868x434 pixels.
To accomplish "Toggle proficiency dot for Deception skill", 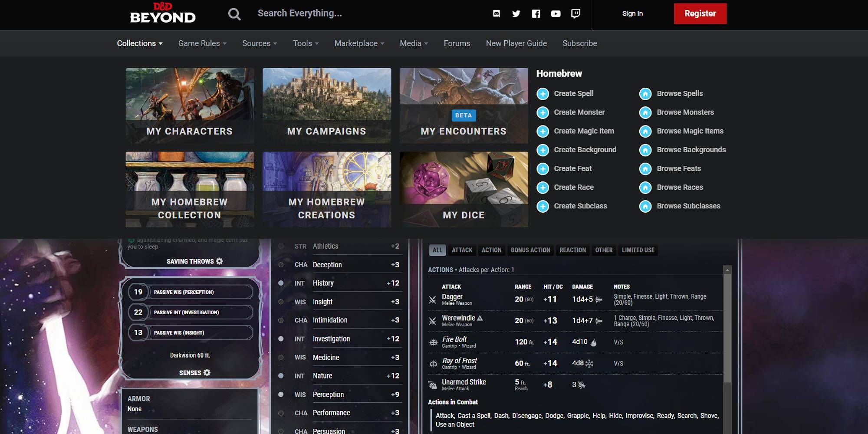I will pyautogui.click(x=281, y=265).
